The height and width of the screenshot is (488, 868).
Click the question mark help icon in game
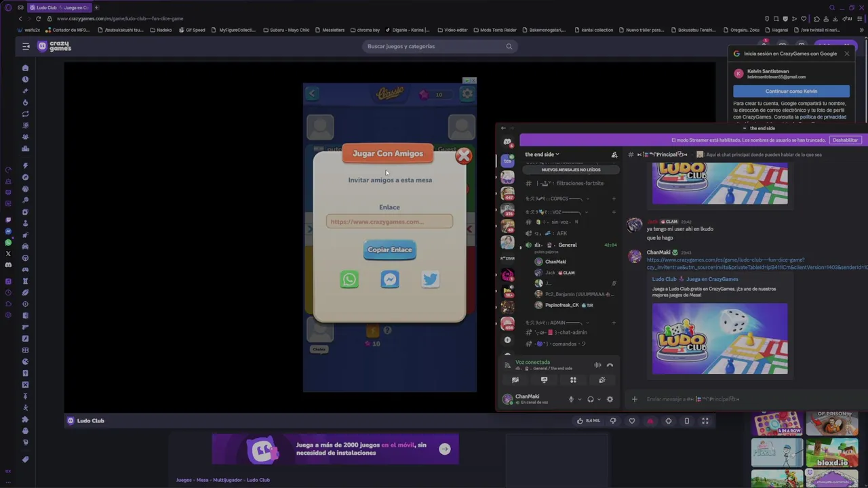[x=387, y=331]
